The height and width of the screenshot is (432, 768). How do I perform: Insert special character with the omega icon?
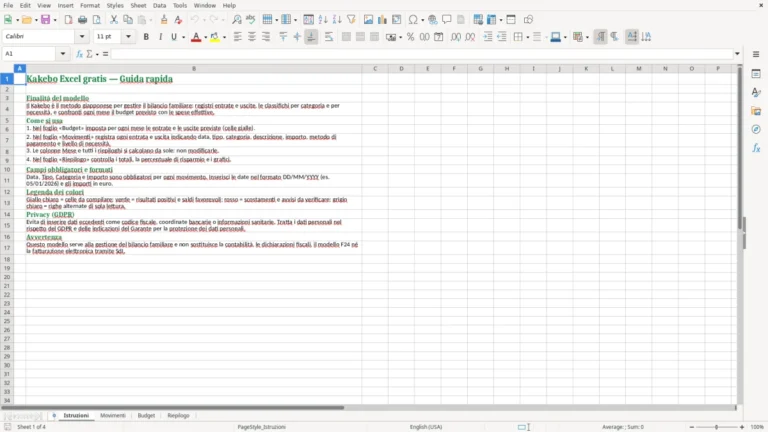(413, 20)
